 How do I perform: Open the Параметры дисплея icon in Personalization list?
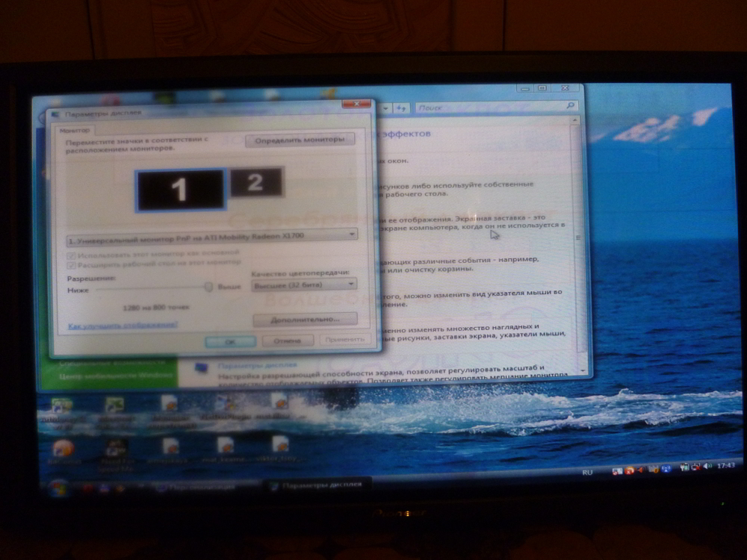pyautogui.click(x=200, y=367)
